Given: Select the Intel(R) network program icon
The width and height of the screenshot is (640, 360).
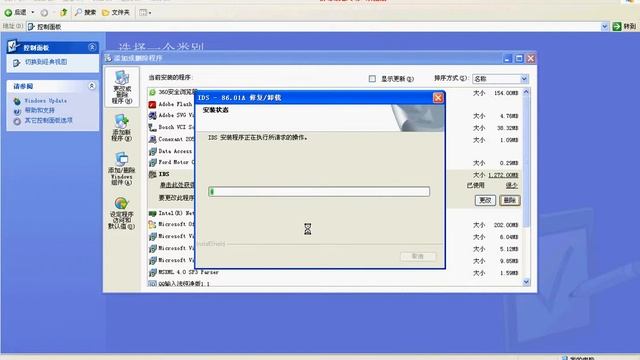Looking at the screenshot, I should pyautogui.click(x=152, y=213).
